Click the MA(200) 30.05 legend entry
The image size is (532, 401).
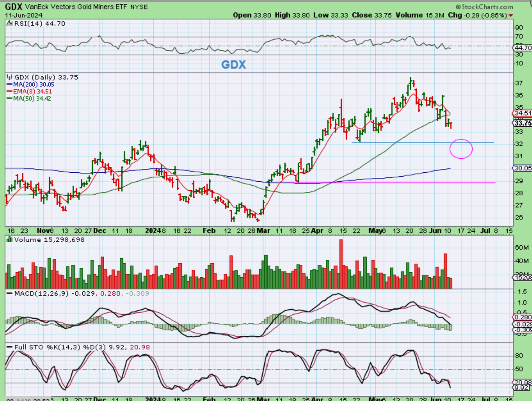[34, 84]
